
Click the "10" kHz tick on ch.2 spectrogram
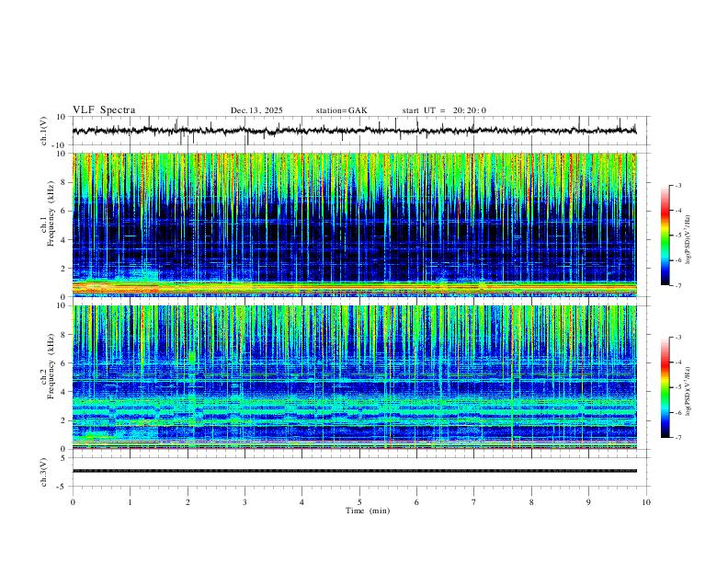tap(62, 305)
